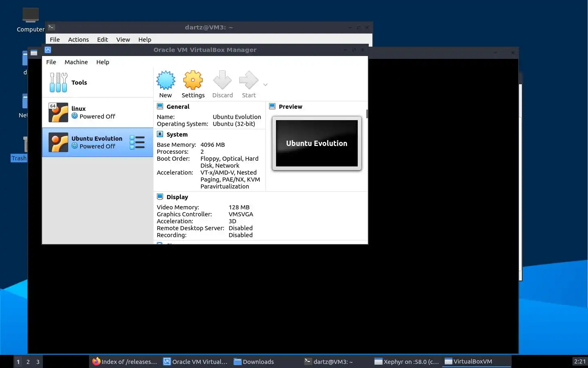Click the Preview section icon

pos(272,106)
